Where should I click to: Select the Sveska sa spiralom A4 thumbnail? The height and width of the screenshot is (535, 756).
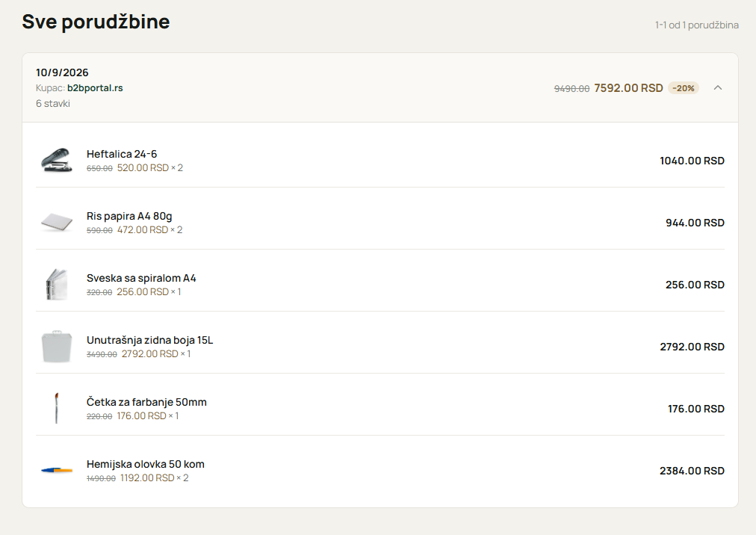57,285
